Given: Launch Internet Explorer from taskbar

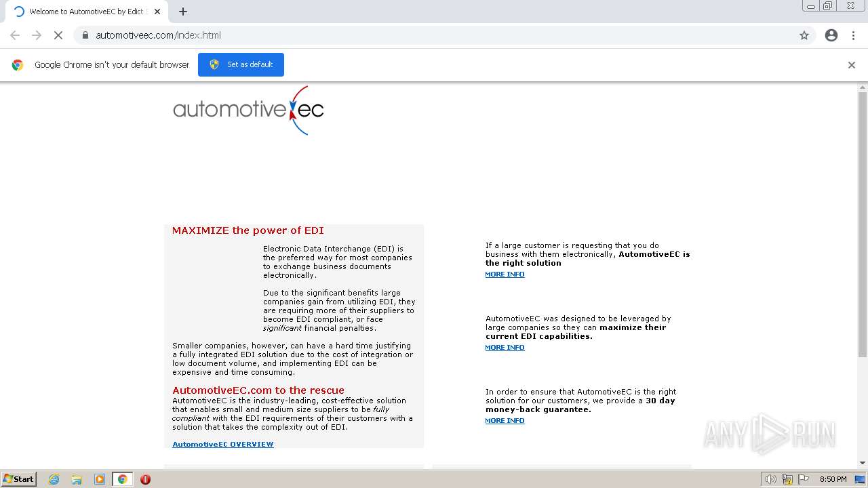Looking at the screenshot, I should (54, 479).
